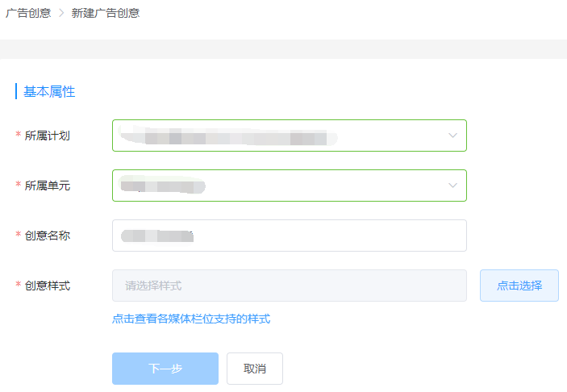Click the red asterisk beside 所属计划
The image size is (567, 392).
[19, 136]
